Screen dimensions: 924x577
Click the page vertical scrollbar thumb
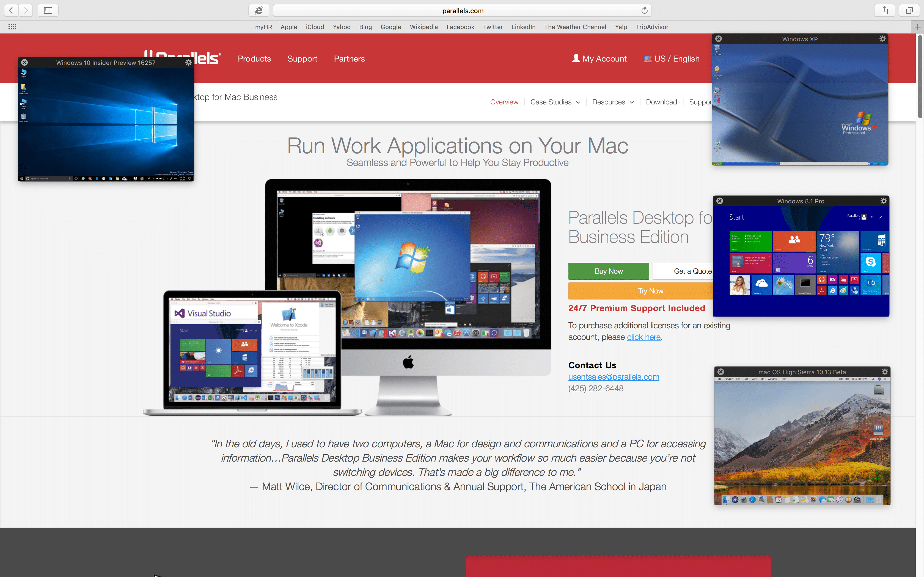920,76
